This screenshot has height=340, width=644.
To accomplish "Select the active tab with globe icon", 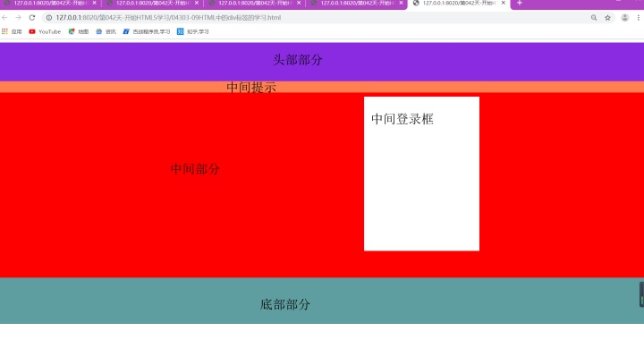I will pos(459,4).
